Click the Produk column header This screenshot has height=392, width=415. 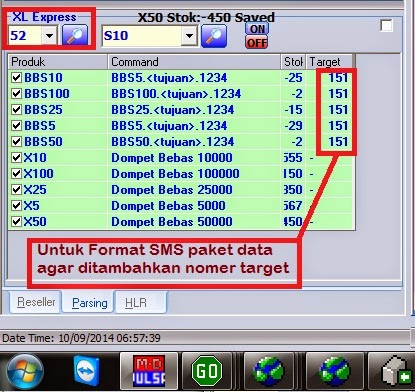pyautogui.click(x=58, y=62)
